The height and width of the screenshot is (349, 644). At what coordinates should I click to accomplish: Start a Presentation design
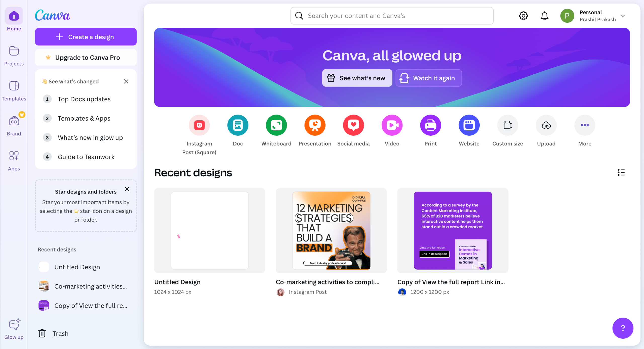(x=315, y=125)
